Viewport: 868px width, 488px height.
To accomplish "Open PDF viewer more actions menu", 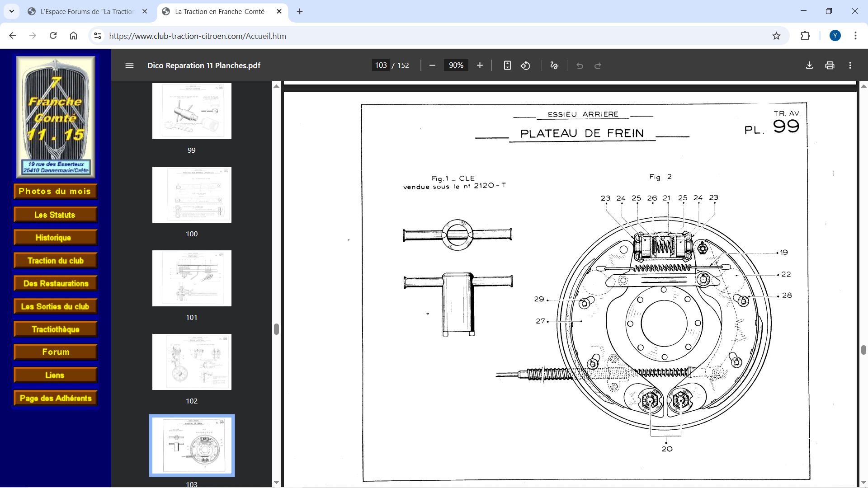I will coord(850,66).
